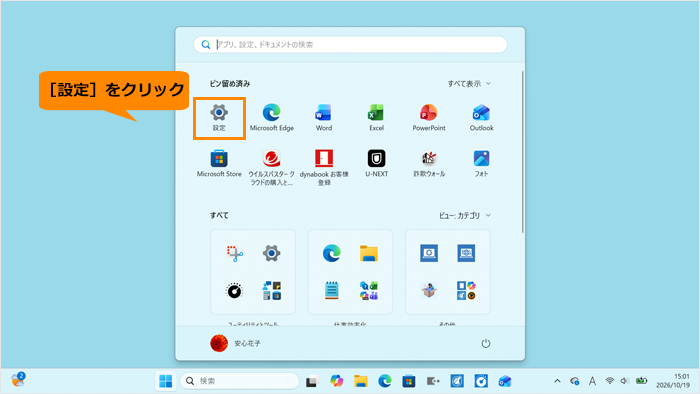Open the pinned Outlook app
Image resolution: width=700 pixels, height=394 pixels.
tap(481, 118)
